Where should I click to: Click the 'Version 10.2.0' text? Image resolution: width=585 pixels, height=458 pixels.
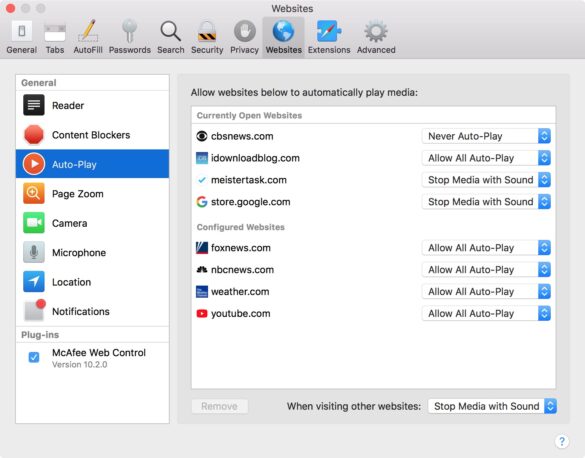[79, 364]
